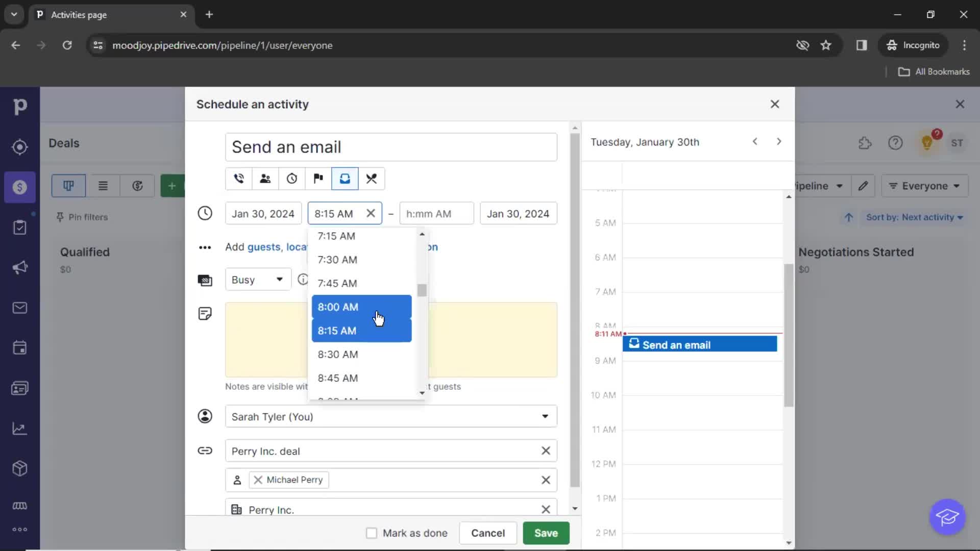
Task: Close the Schedule an activity dialog
Action: (x=775, y=104)
